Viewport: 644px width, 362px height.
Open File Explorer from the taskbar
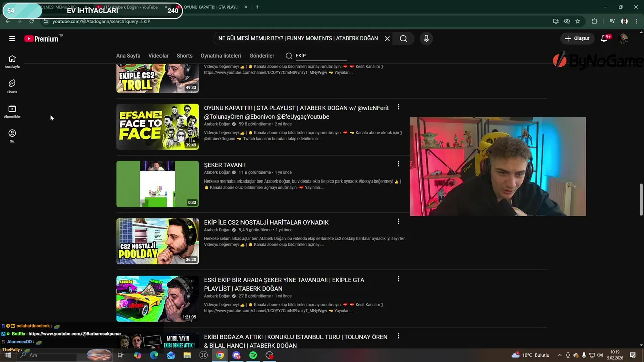[x=187, y=355]
